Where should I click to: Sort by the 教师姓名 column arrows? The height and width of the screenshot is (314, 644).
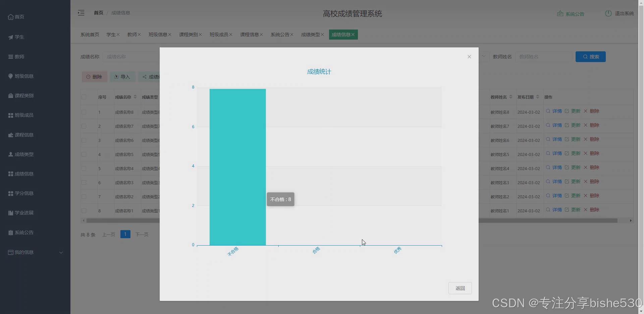pos(511,97)
